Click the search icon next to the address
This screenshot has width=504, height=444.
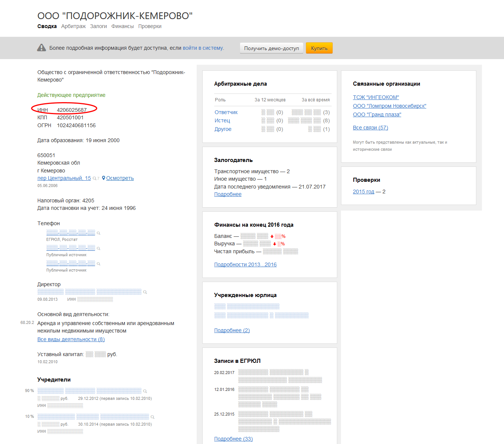pyautogui.click(x=94, y=178)
